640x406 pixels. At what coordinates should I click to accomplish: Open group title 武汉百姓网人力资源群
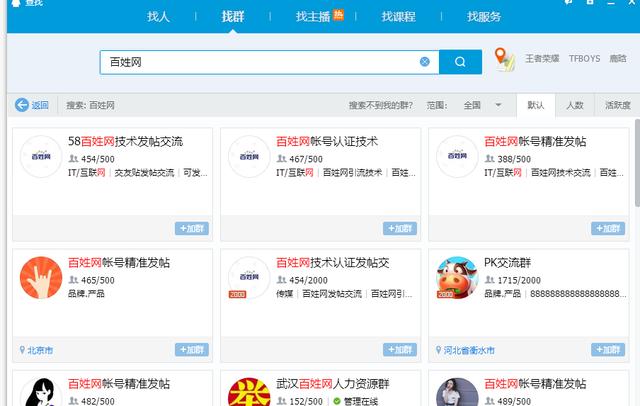point(333,384)
